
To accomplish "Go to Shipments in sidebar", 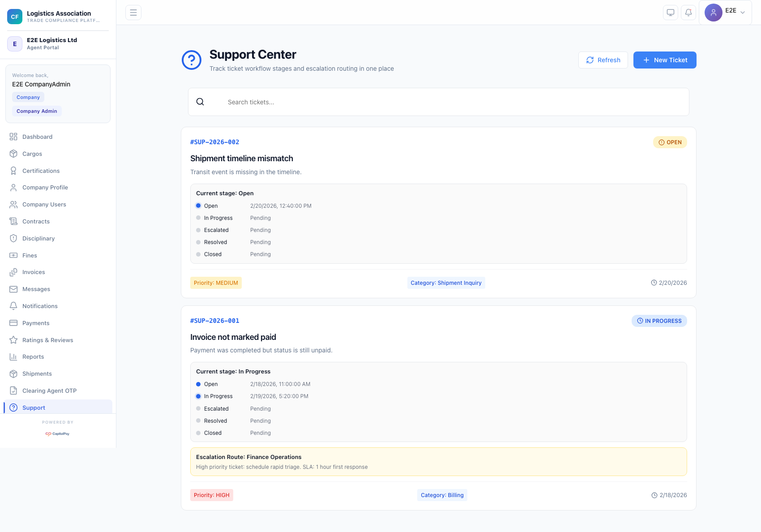I will click(x=37, y=374).
